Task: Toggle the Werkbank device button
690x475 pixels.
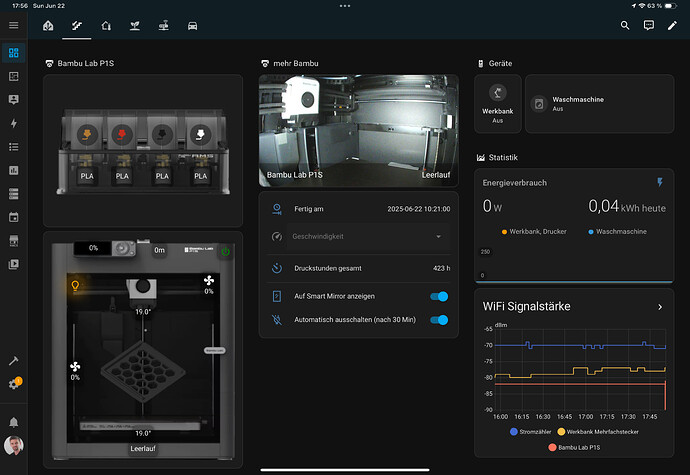Action: tap(498, 104)
